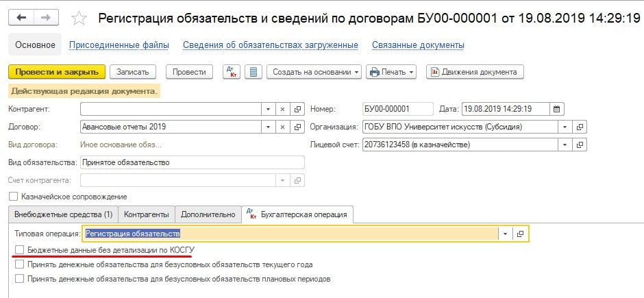
Task: Enable Казначейское сопровождение checkbox
Action: point(14,197)
